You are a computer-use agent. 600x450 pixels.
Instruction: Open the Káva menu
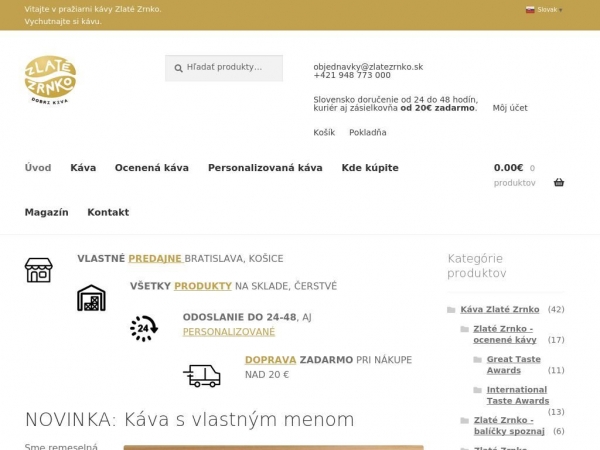point(83,168)
